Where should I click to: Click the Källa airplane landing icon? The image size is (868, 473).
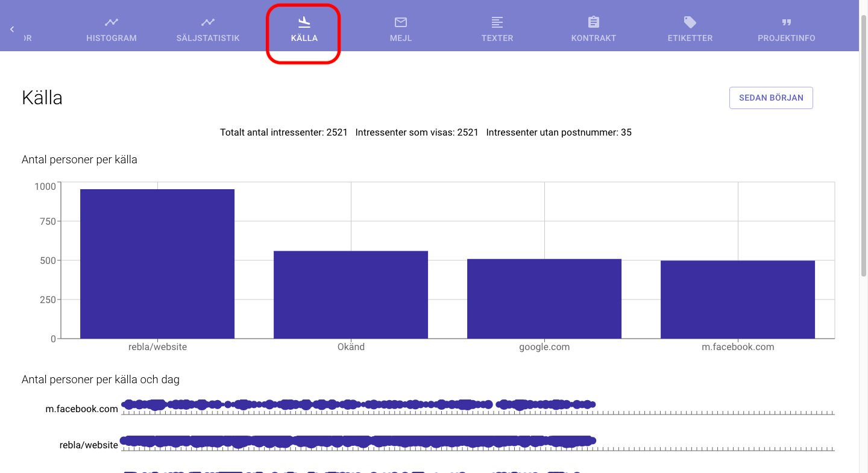click(304, 22)
